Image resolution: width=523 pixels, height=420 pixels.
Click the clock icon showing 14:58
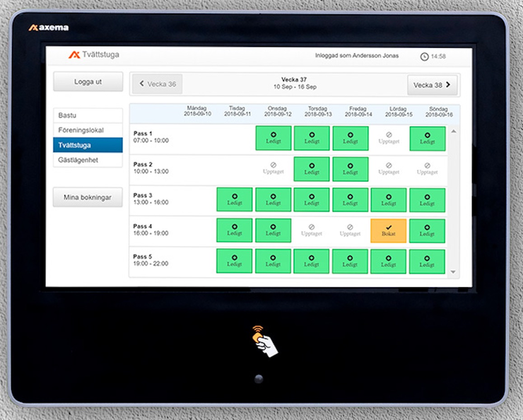(x=424, y=57)
